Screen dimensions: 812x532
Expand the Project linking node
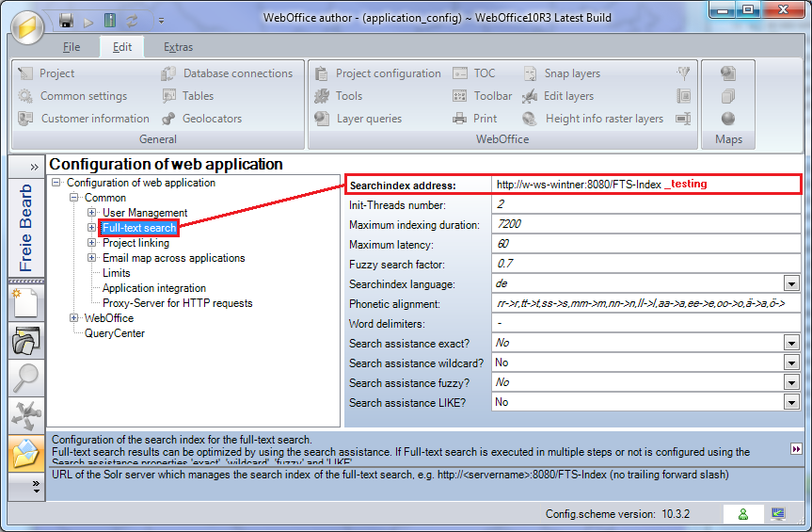[x=91, y=242]
